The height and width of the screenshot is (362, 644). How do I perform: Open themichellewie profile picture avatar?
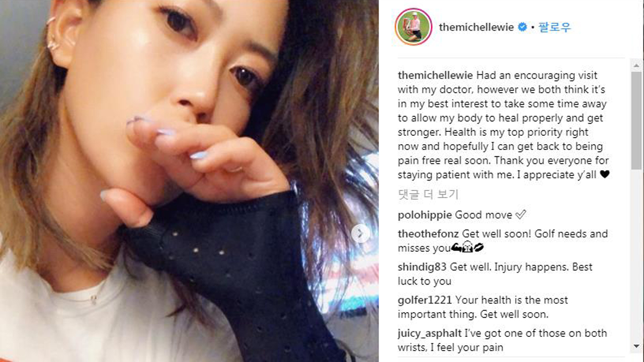pos(414,27)
